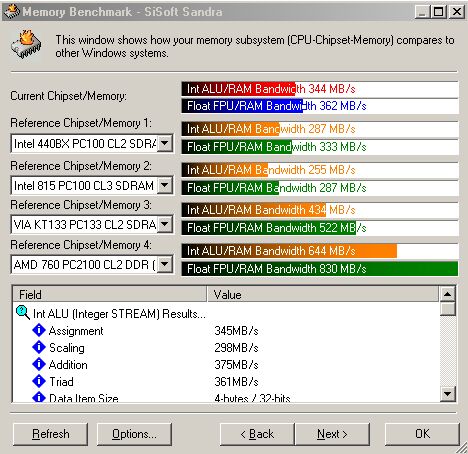The width and height of the screenshot is (468, 454).
Task: Click the info icon next to Scaling
Action: [39, 347]
